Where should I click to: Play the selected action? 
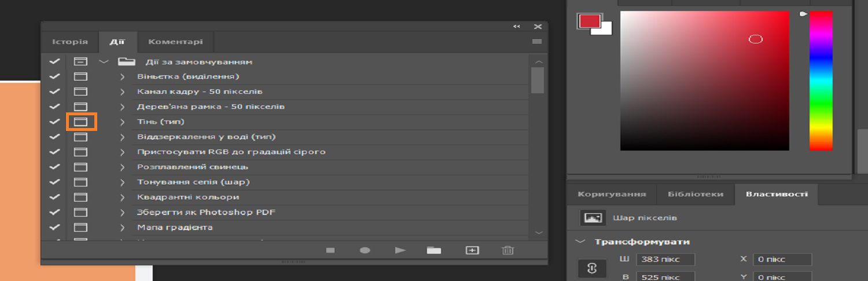pyautogui.click(x=400, y=250)
